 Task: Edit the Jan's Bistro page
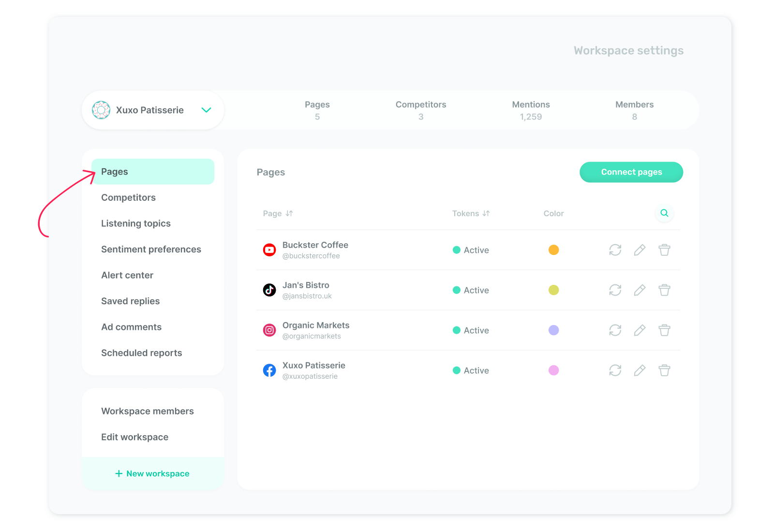[x=640, y=290]
